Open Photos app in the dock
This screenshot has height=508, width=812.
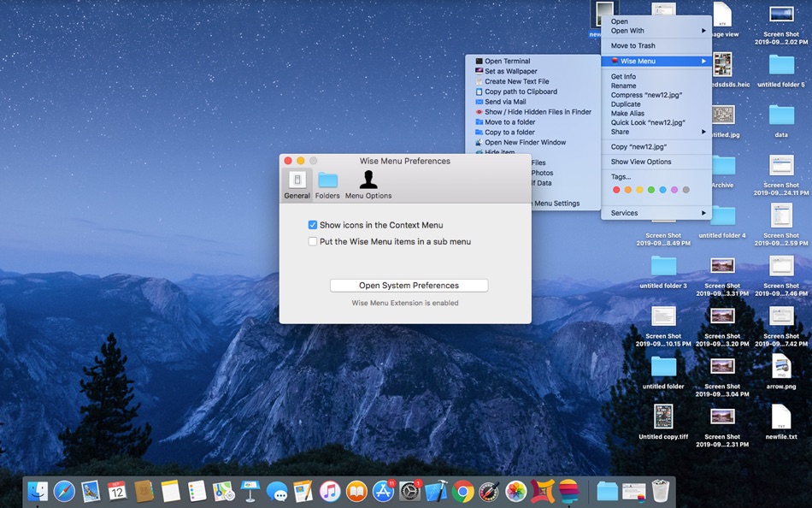[515, 491]
